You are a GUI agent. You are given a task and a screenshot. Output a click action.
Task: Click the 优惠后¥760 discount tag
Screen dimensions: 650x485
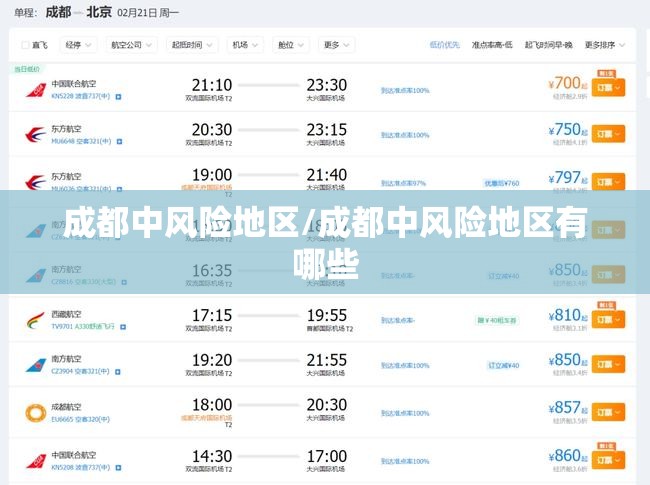502,183
